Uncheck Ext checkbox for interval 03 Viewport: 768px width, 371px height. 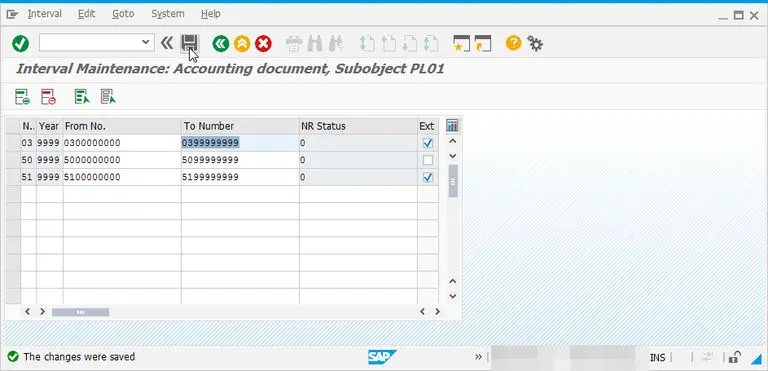click(428, 143)
